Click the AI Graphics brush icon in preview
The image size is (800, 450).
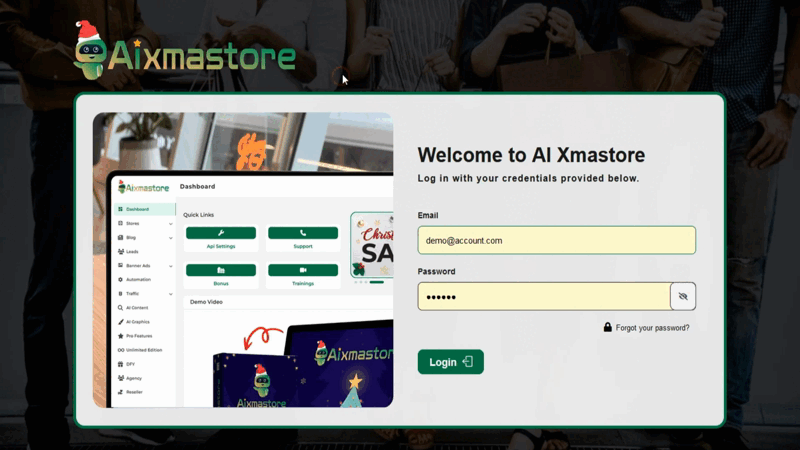pos(120,322)
